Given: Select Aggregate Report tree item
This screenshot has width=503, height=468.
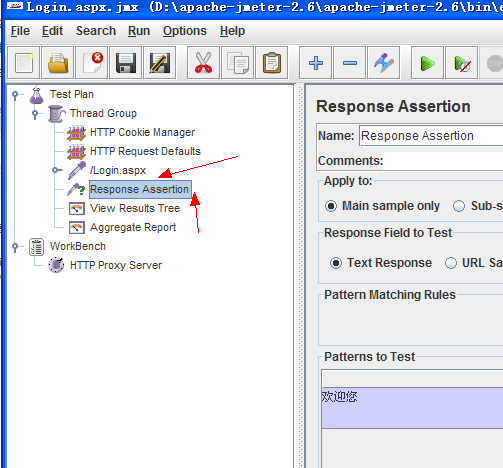Looking at the screenshot, I should pos(133,227).
